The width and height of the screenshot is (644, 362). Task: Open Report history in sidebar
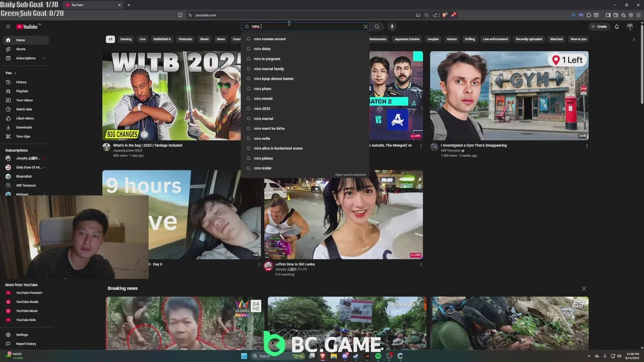(x=26, y=344)
